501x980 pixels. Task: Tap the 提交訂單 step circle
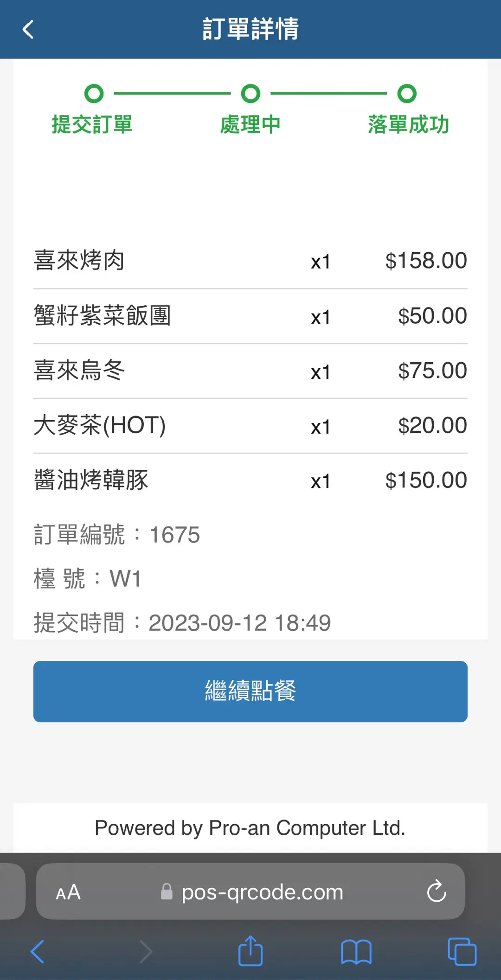(x=94, y=94)
